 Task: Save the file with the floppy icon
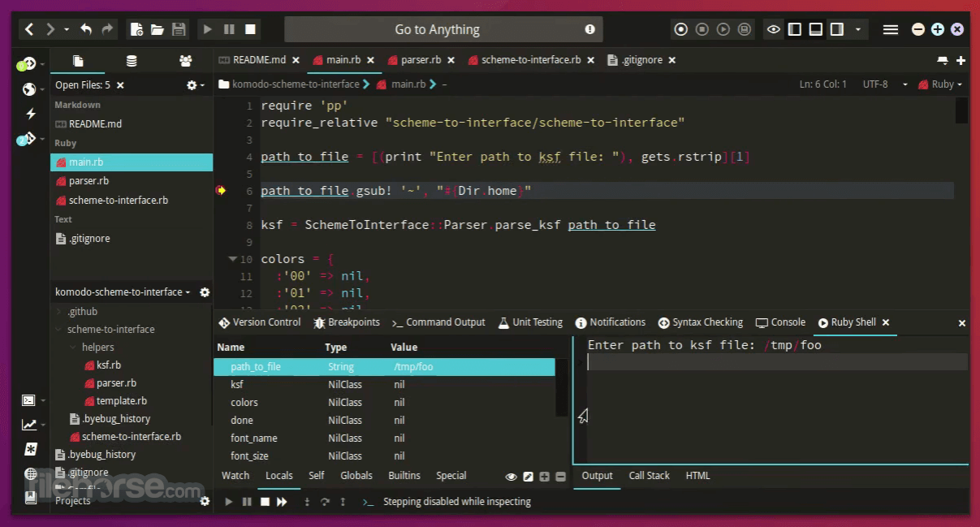[179, 29]
